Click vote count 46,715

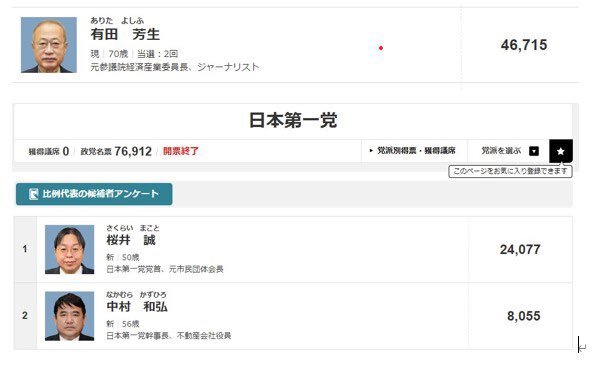[x=524, y=45]
